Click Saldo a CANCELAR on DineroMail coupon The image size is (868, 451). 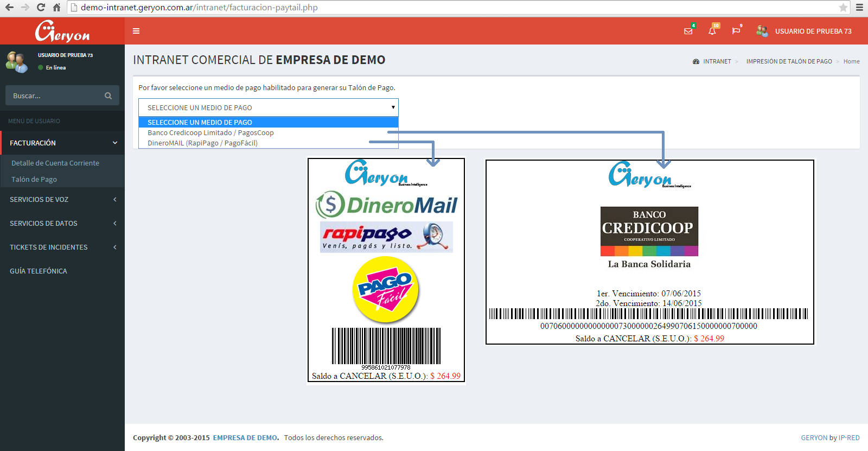click(x=386, y=376)
